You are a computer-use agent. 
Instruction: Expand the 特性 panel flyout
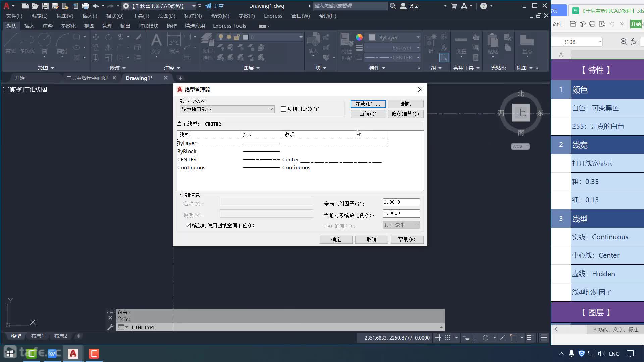point(377,68)
